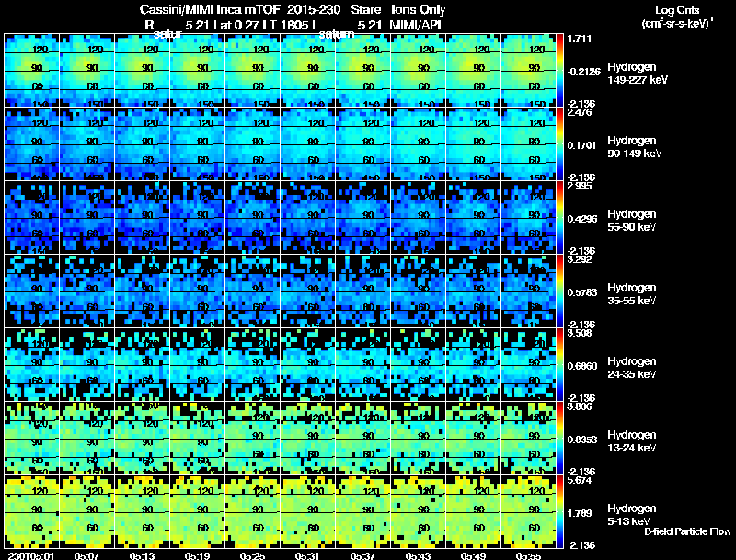Click the '3.508' colorbar maximum value
The image size is (736, 560).
580,334
